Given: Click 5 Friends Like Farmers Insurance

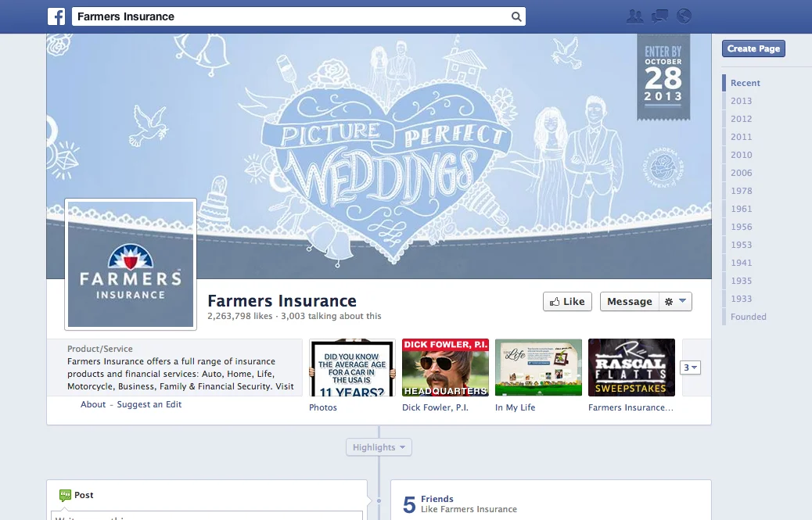Looking at the screenshot, I should (x=460, y=504).
